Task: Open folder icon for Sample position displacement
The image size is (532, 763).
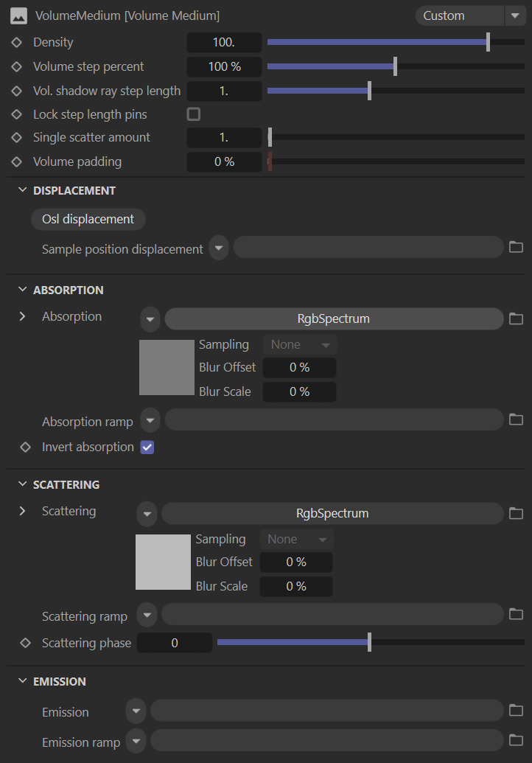Action: (516, 247)
